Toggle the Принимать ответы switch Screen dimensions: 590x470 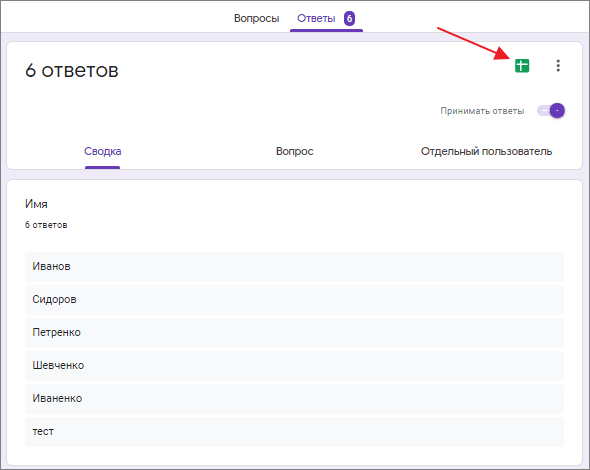551,111
